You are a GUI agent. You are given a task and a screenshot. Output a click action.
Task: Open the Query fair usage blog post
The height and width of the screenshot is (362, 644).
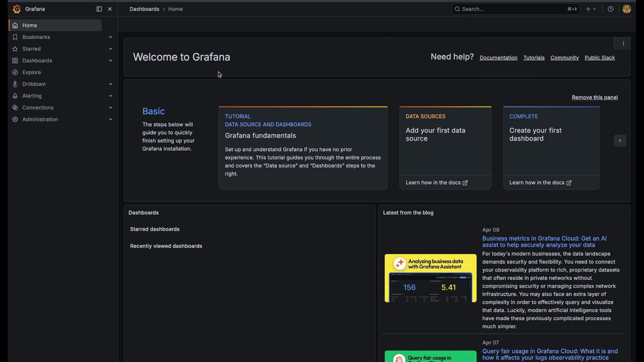click(550, 355)
